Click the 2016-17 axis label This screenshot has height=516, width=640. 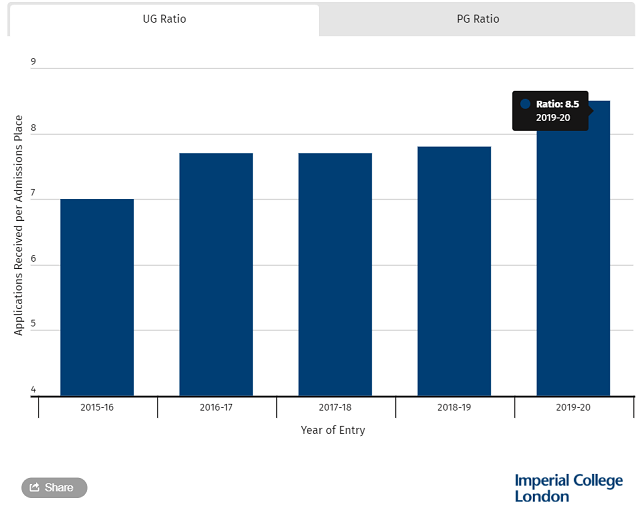click(216, 407)
